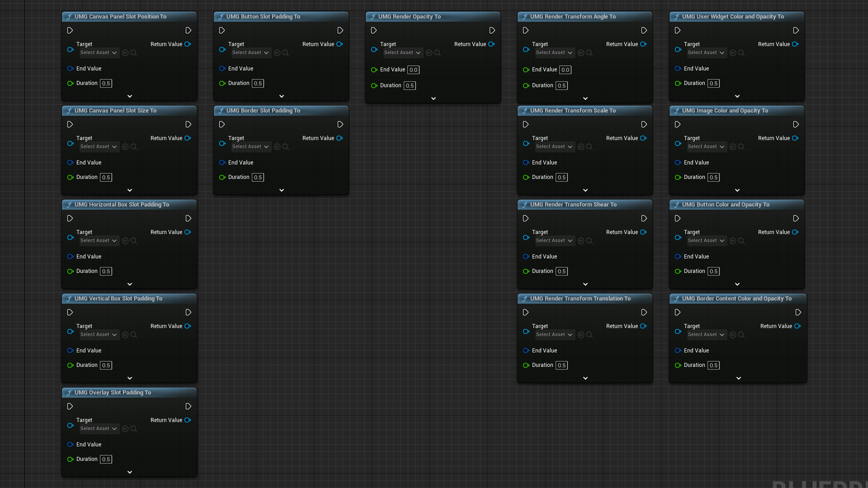The width and height of the screenshot is (868, 488).
Task: Click input execution pin of UMG Canvas Panel Slot Position To
Action: [70, 30]
